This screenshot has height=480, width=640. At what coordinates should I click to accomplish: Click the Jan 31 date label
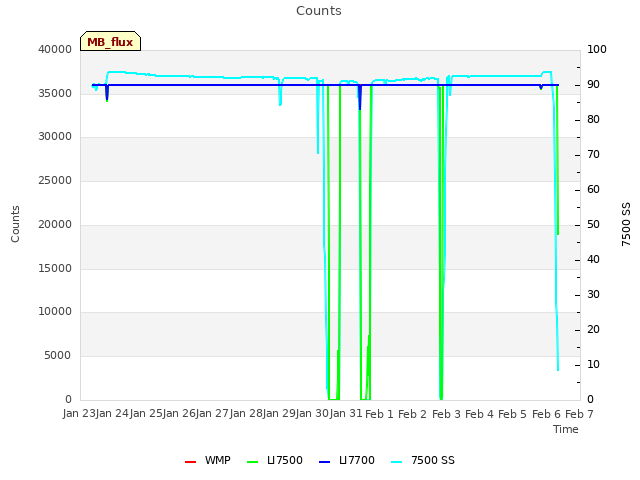pos(346,414)
